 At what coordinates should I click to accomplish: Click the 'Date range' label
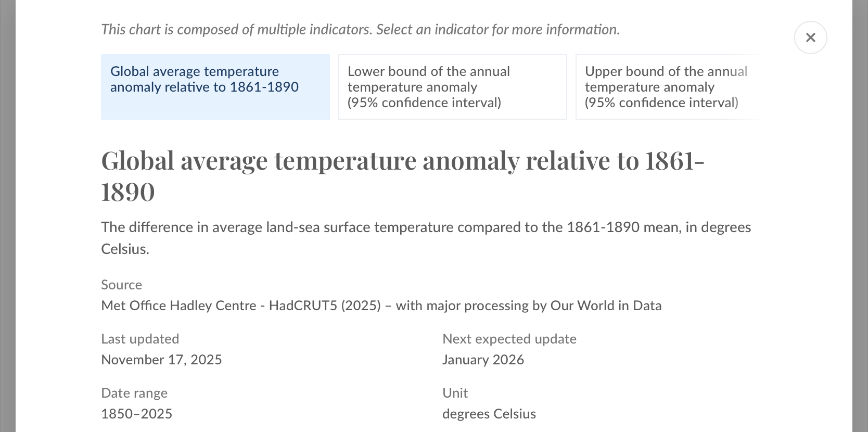point(134,393)
